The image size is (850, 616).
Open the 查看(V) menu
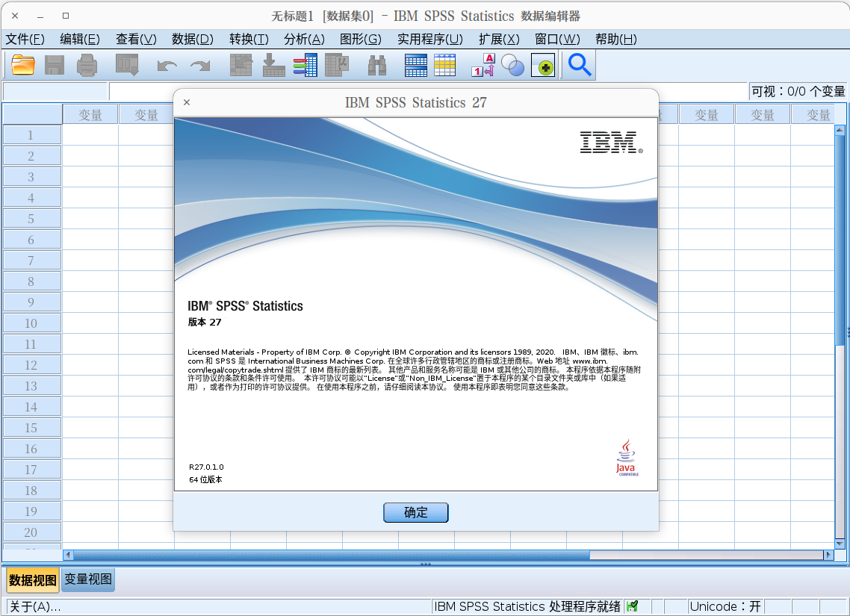click(x=136, y=39)
